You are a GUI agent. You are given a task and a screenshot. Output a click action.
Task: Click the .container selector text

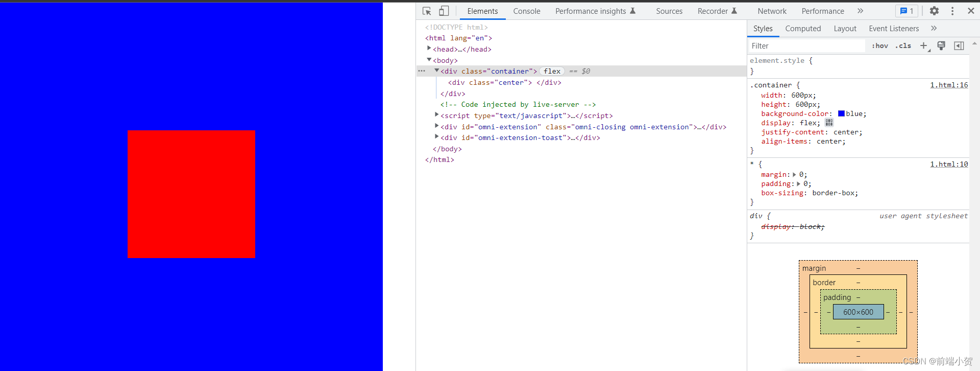(771, 85)
